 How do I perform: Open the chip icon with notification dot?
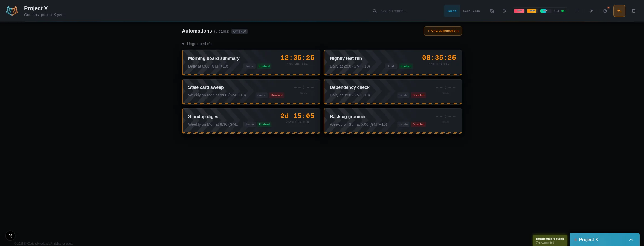(x=605, y=11)
